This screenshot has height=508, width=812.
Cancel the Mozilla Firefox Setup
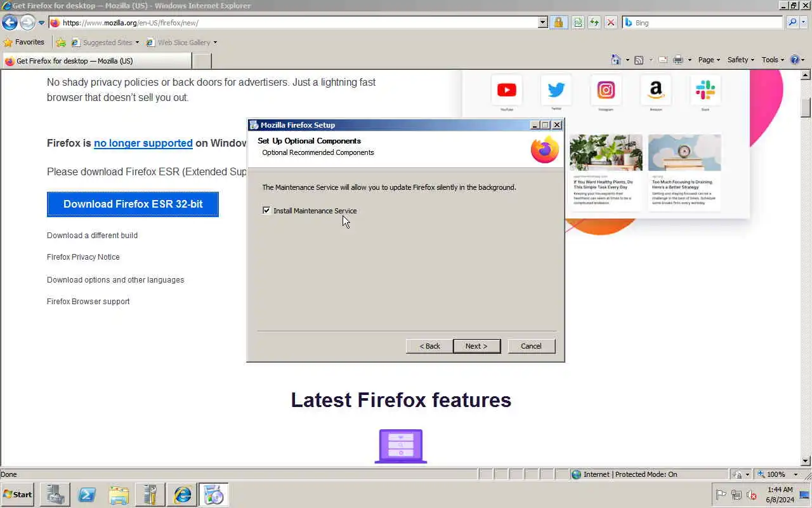pyautogui.click(x=531, y=346)
